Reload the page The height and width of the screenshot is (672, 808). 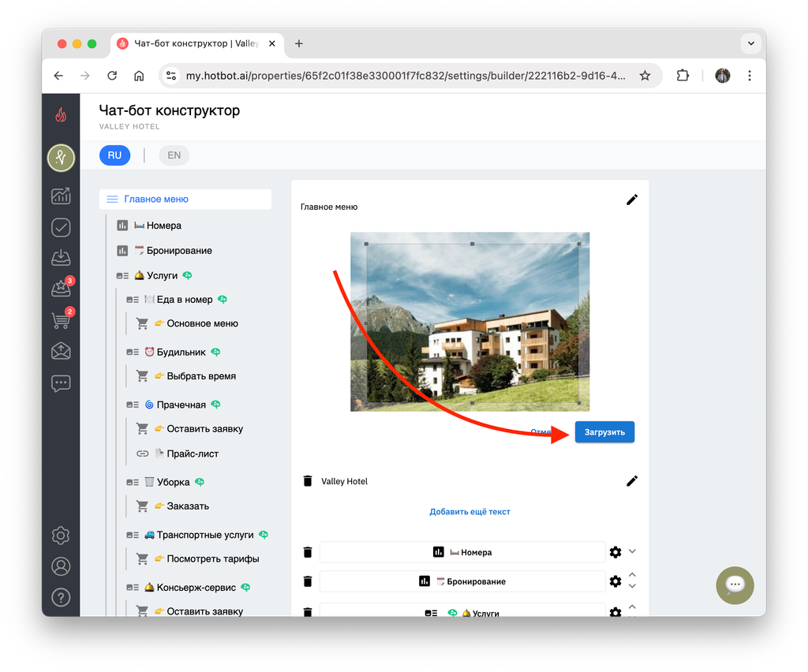click(112, 76)
